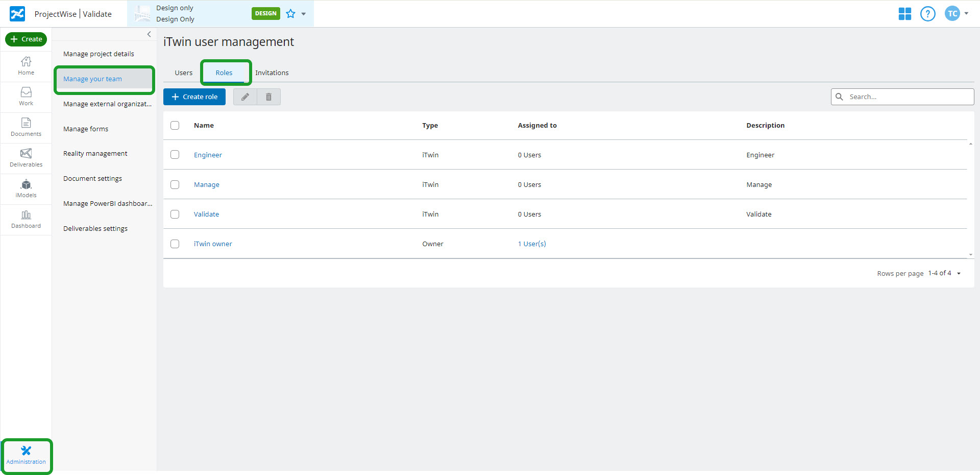Check the Engineer role checkbox
980x475 pixels.
point(175,155)
